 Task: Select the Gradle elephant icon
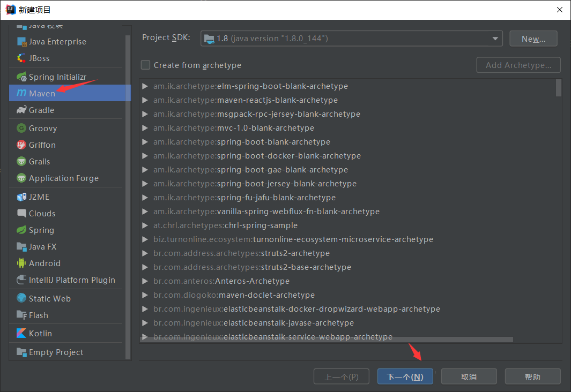pyautogui.click(x=21, y=110)
